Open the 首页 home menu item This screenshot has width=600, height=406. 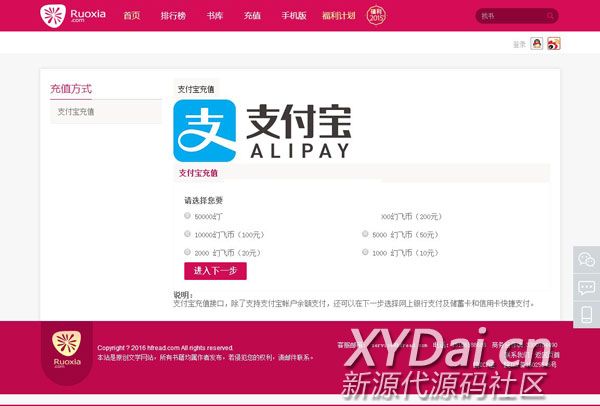132,16
